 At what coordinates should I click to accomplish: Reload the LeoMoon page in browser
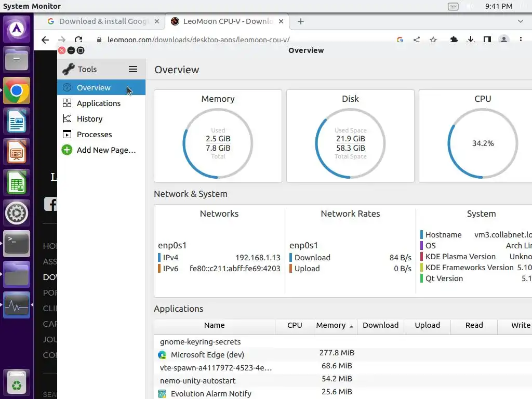coord(78,39)
